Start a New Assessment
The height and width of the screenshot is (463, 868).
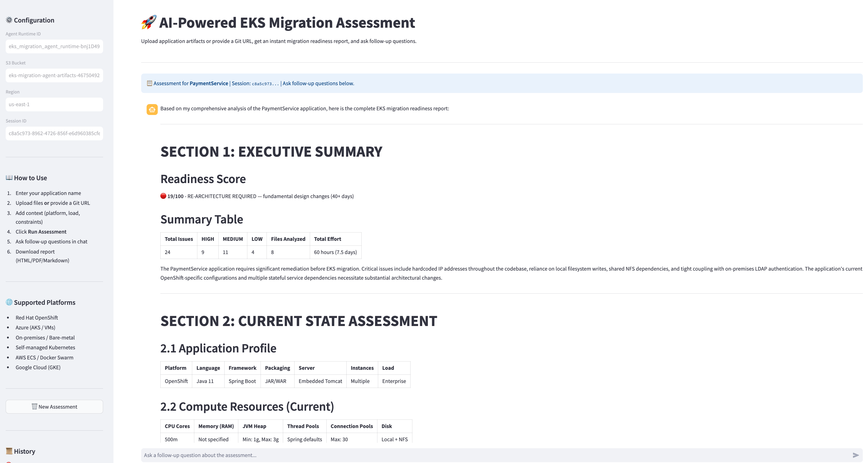pos(54,407)
